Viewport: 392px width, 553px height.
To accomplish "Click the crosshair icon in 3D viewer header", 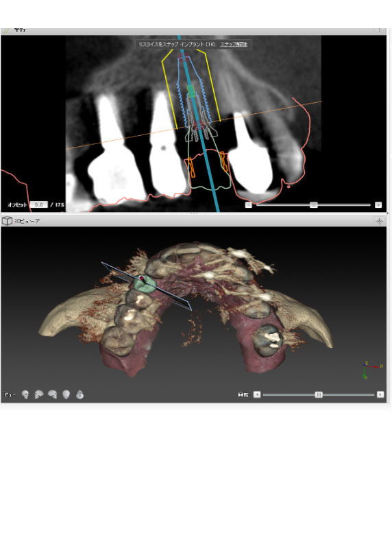I will pos(379,221).
